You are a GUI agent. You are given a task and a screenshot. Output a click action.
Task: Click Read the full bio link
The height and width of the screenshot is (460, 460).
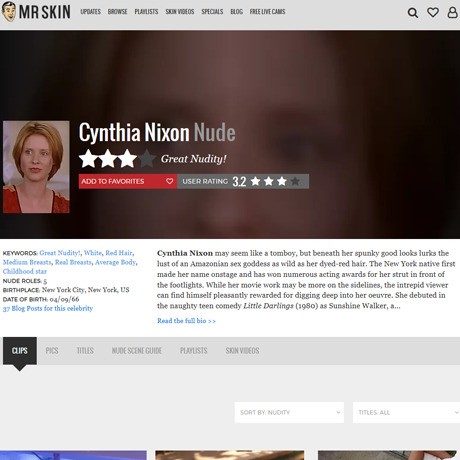186,321
